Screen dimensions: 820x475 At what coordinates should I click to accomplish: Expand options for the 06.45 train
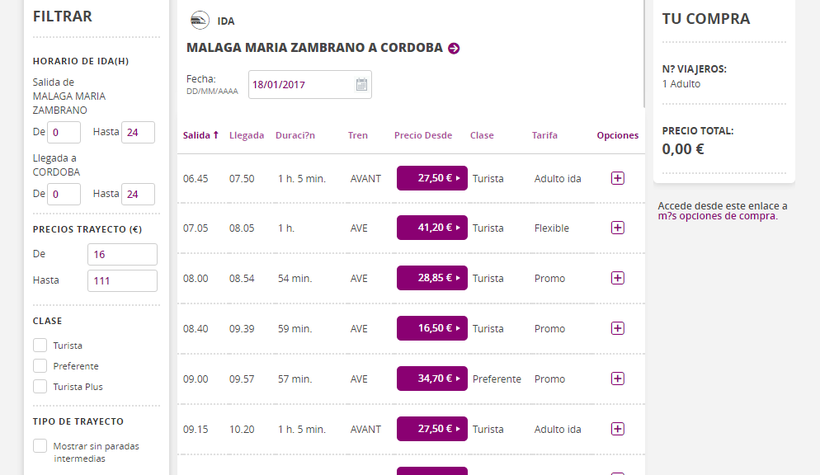[617, 178]
